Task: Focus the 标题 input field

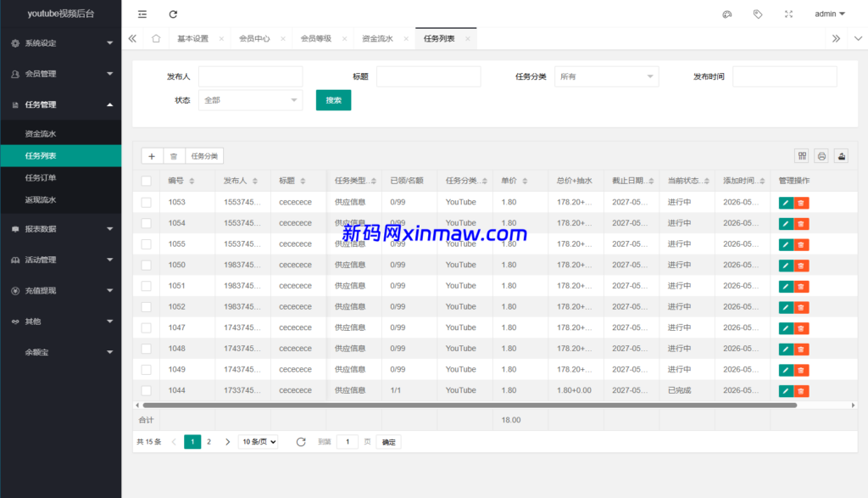Action: click(428, 76)
